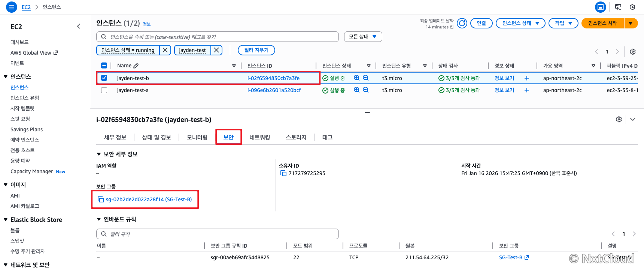Viewport: 644px width, 272px height.
Task: Go to the previous inbound rules page
Action: pyautogui.click(x=613, y=234)
